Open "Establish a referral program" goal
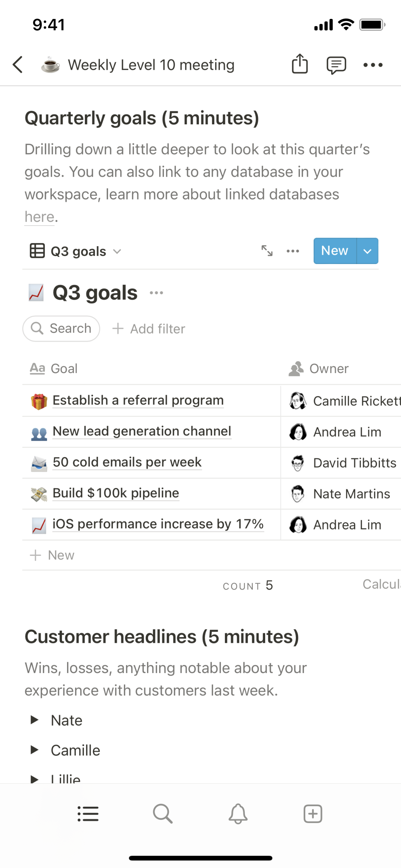This screenshot has width=401, height=868. click(138, 401)
